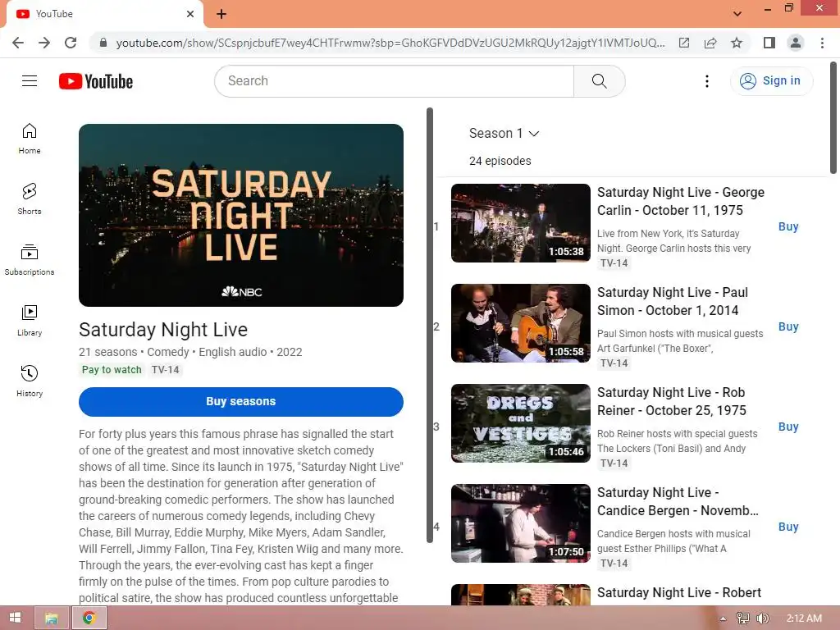Click Chrome icon in taskbar
Screen dimensions: 840x630
click(x=89, y=619)
